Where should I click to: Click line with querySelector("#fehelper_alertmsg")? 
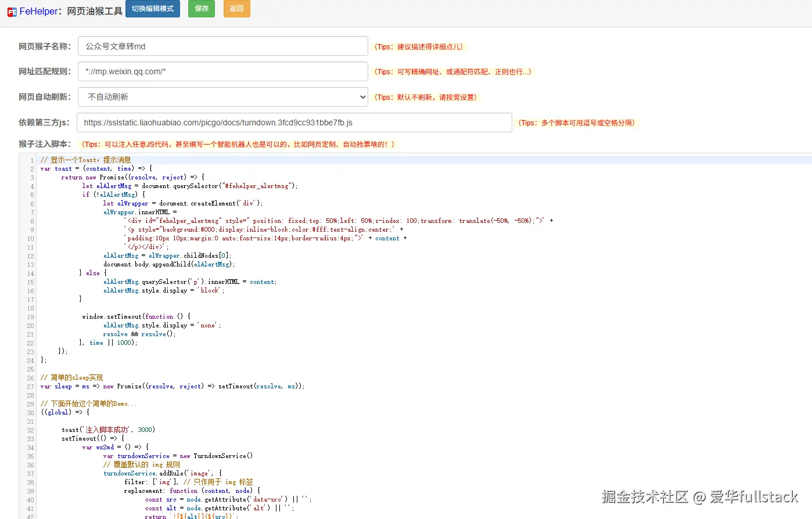pos(190,186)
